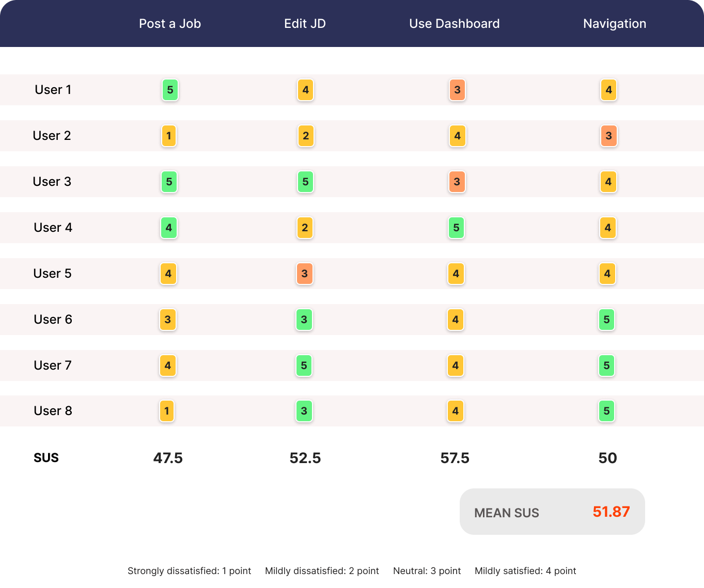Click the MEAN SUS label
The width and height of the screenshot is (704, 588).
point(507,513)
